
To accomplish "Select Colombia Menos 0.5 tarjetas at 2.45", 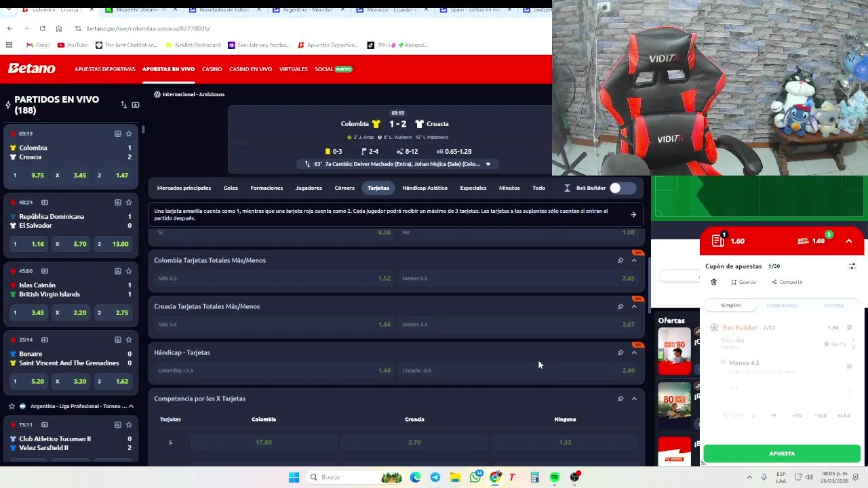I will point(518,279).
